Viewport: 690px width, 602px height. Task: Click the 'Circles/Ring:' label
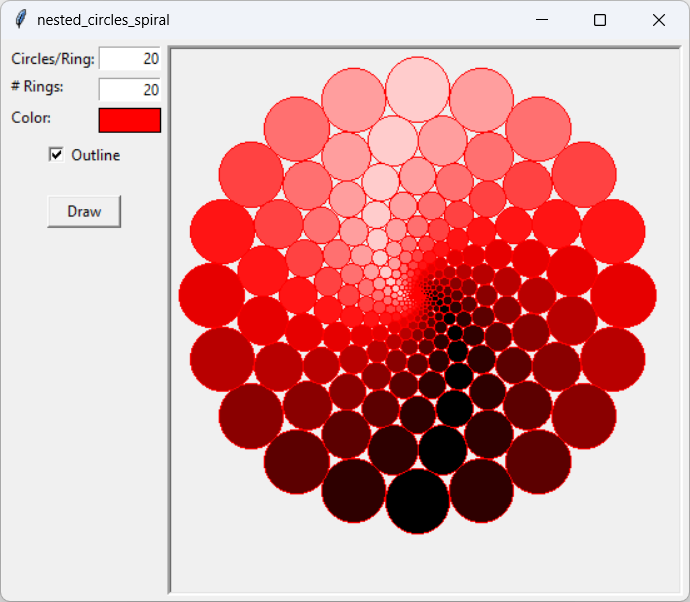click(53, 59)
